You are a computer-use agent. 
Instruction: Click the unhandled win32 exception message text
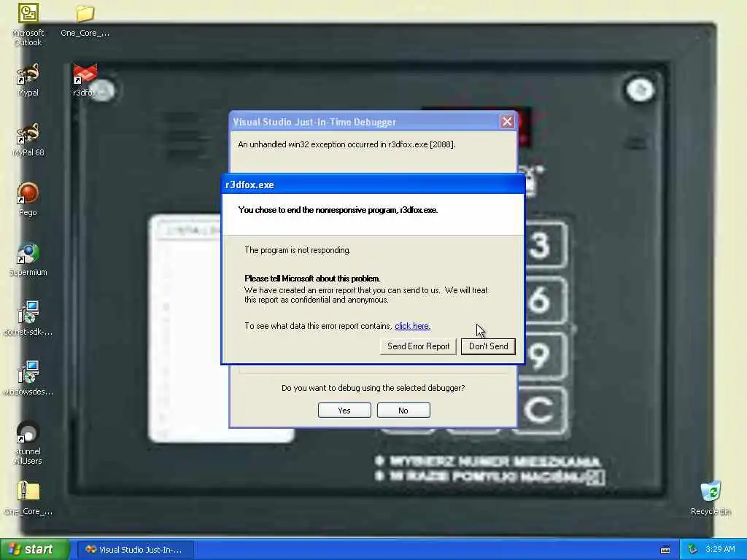[347, 144]
